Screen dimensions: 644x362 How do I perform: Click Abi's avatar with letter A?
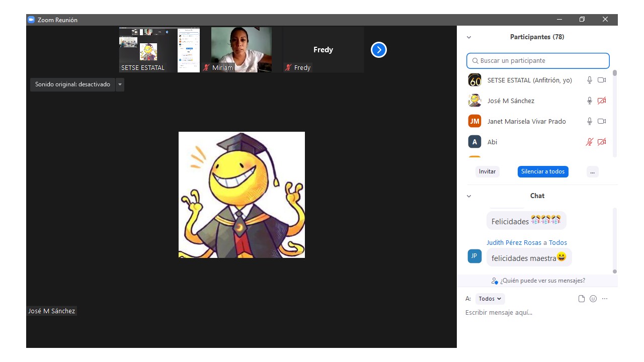click(474, 142)
